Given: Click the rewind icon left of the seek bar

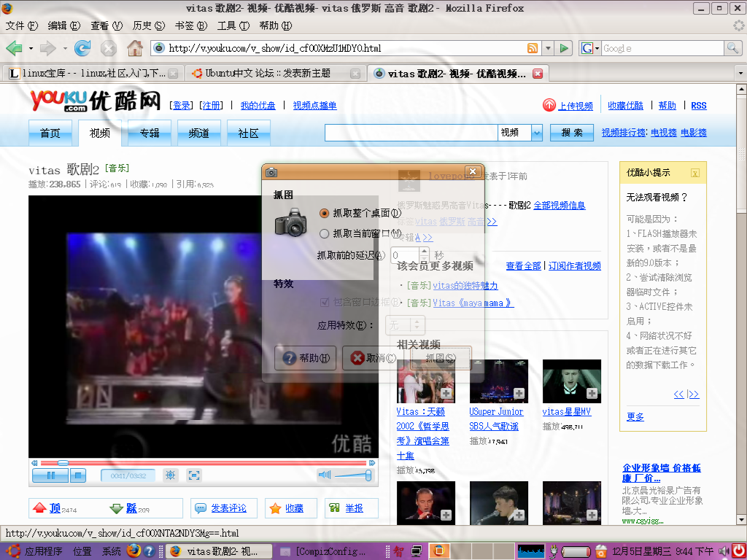Looking at the screenshot, I should tap(34, 463).
